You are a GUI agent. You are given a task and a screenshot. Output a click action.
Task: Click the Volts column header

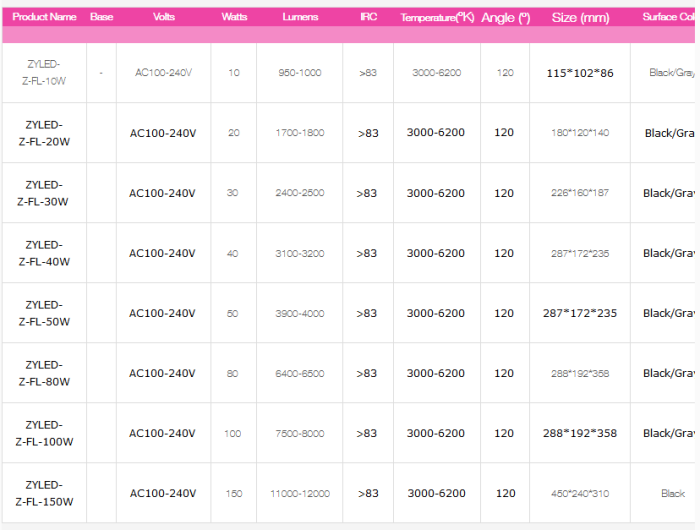163,17
